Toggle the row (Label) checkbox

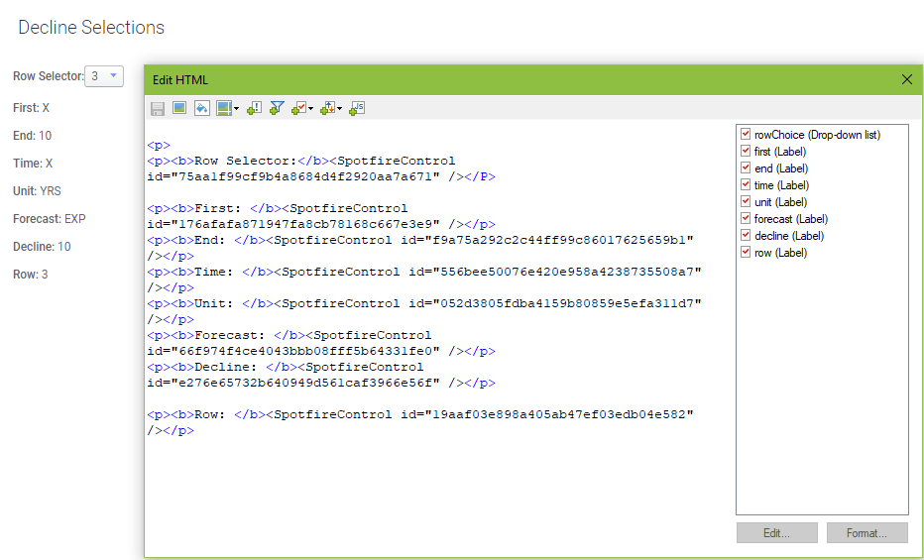[x=746, y=252]
